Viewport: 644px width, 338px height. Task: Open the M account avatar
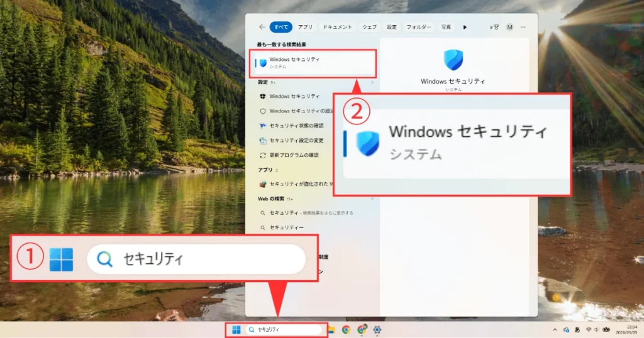click(x=509, y=27)
